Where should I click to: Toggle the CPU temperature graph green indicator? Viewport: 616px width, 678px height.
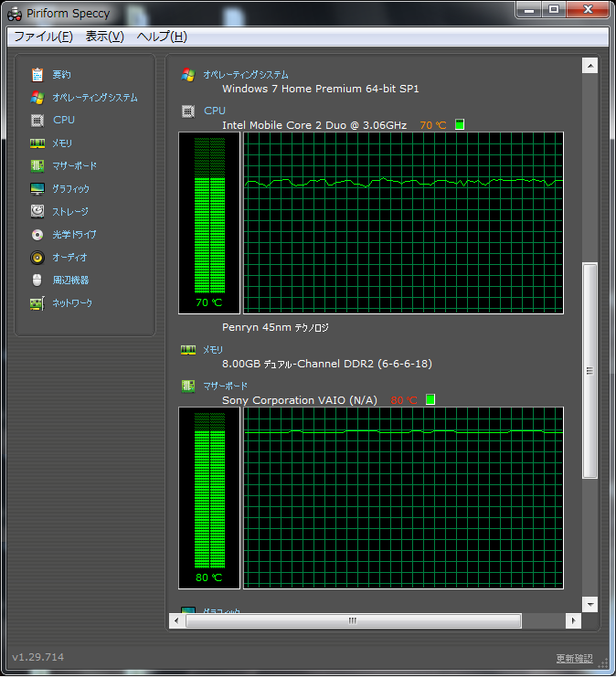tap(460, 124)
